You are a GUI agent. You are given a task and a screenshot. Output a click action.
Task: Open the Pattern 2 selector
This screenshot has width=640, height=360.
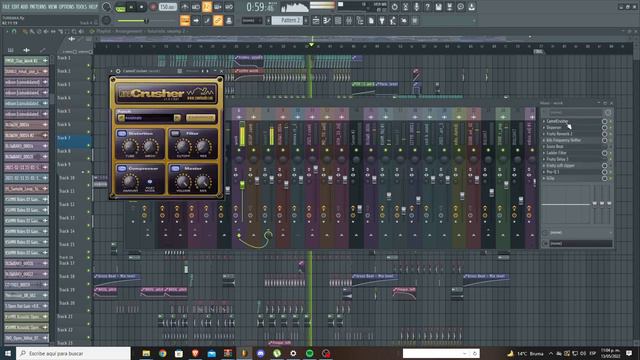point(287,20)
